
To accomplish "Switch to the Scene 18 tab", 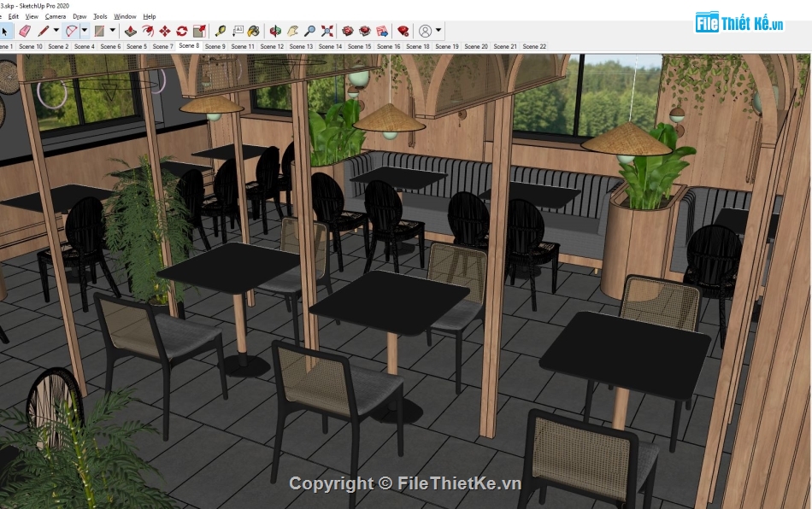I will [x=417, y=47].
